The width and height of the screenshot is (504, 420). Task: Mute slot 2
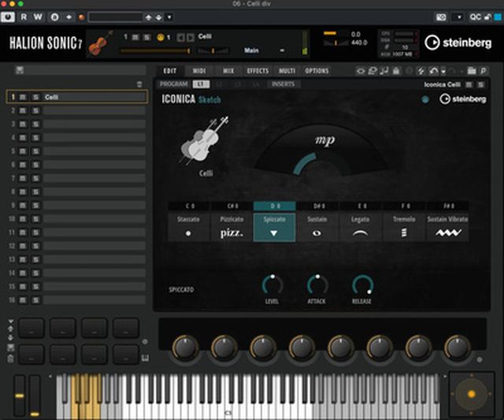(x=23, y=110)
